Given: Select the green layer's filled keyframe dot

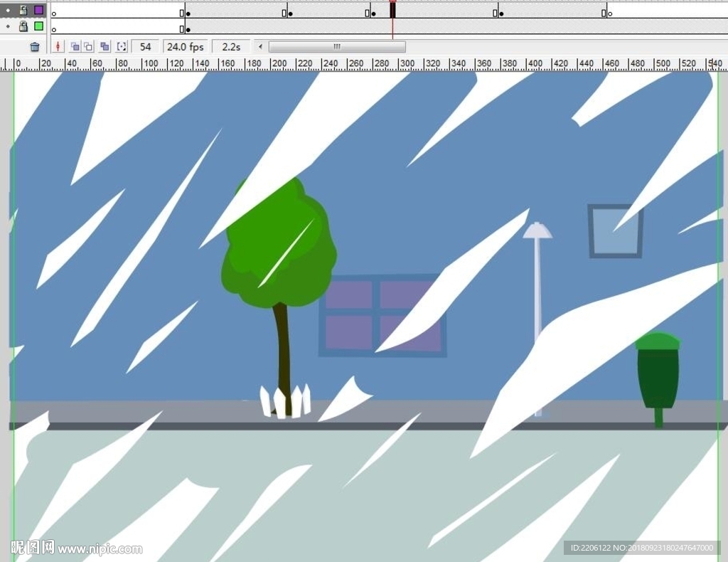Looking at the screenshot, I should pos(188,30).
